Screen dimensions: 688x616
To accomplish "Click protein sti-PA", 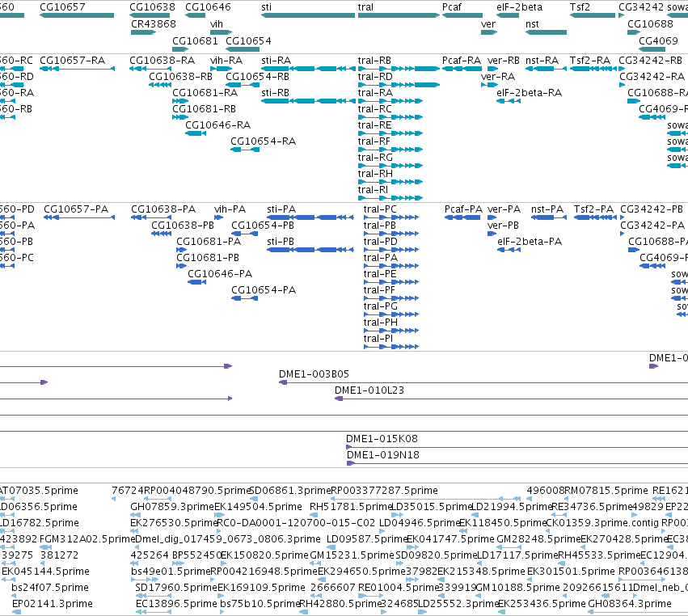I will (x=310, y=217).
